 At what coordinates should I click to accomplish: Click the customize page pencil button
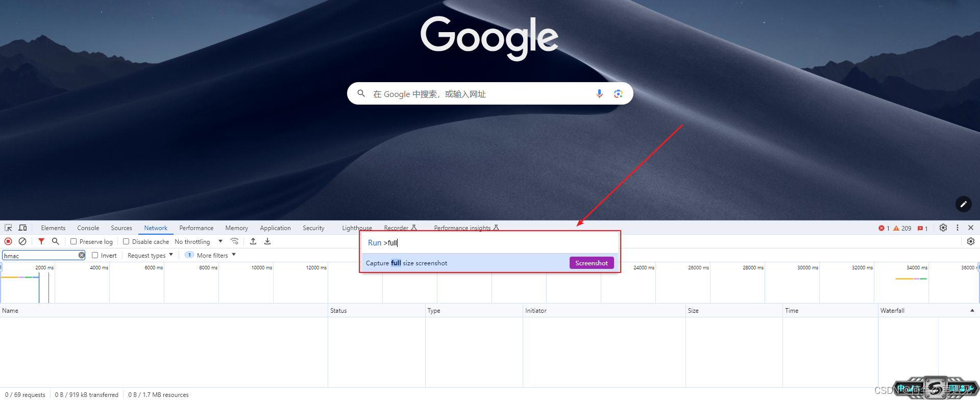click(964, 204)
